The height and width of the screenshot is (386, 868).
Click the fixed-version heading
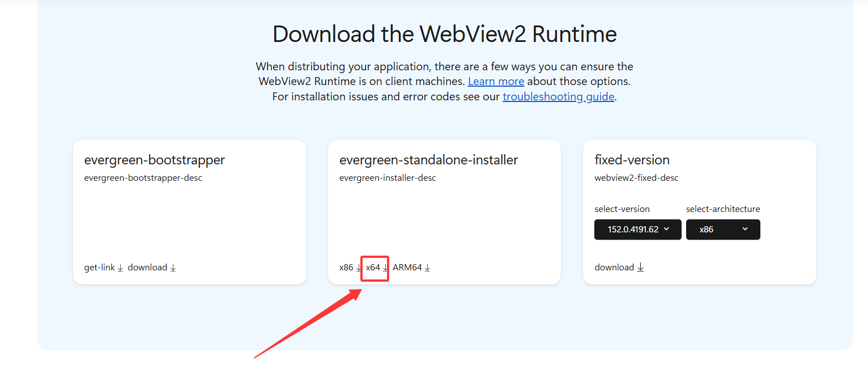632,160
